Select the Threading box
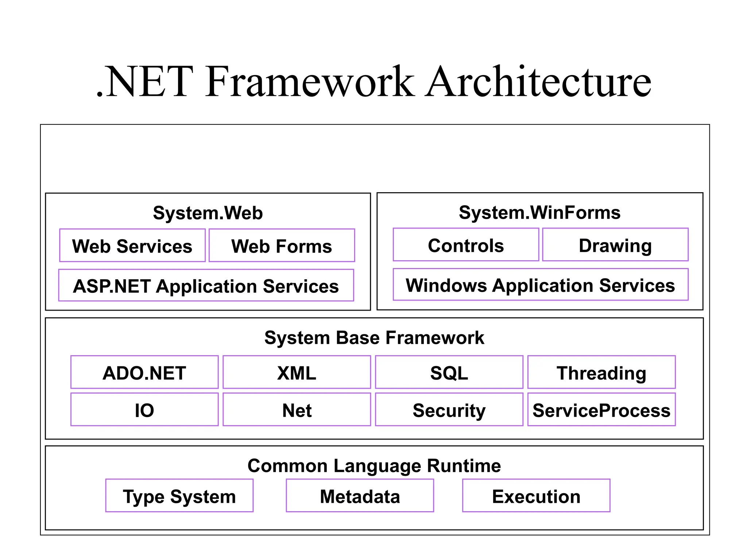Screen dimensions: 747x560 pos(601,372)
